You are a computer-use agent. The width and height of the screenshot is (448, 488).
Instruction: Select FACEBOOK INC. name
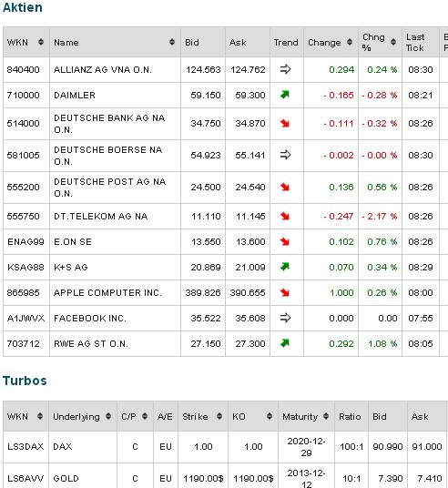click(90, 318)
